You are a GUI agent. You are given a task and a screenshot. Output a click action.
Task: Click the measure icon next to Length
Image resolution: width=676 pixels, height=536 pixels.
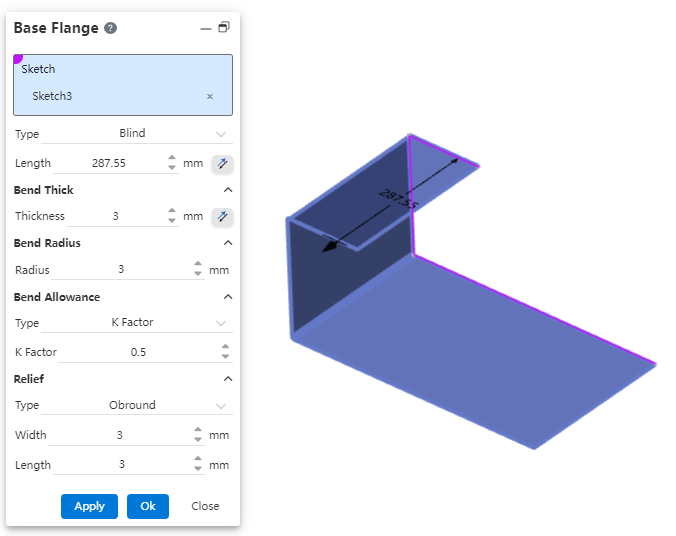223,163
